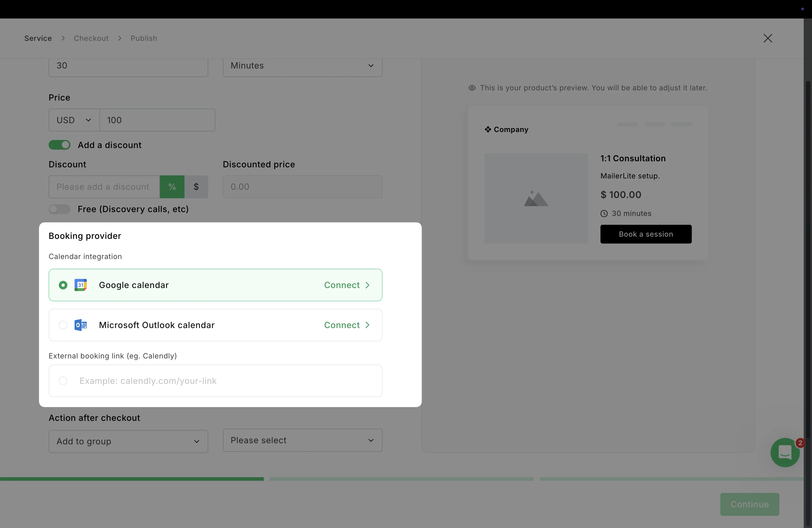The image size is (812, 528).
Task: Click the Google Calendar icon
Action: (x=81, y=285)
